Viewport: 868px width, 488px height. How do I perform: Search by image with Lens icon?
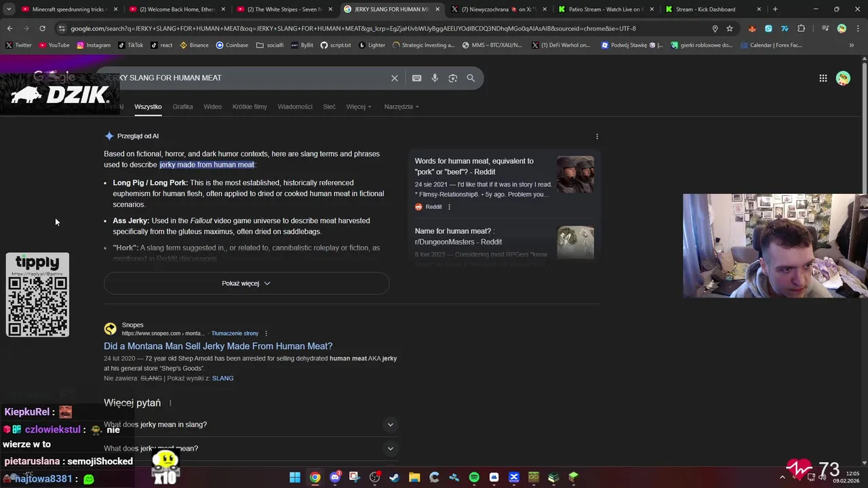click(x=453, y=78)
